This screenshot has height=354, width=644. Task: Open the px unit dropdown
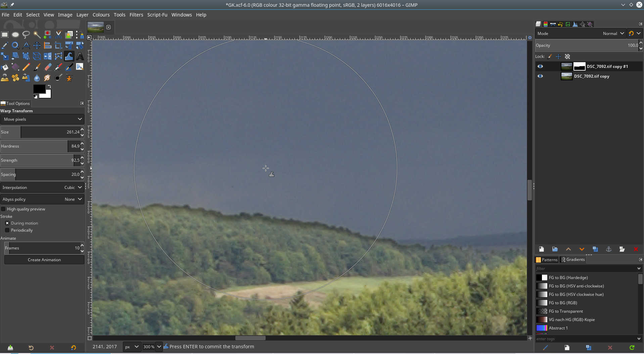(131, 347)
